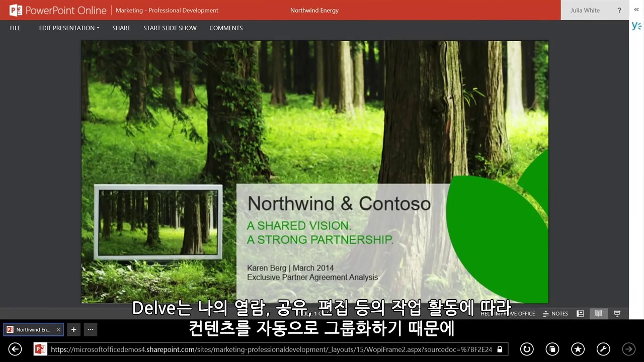644x362 pixels.
Task: Click the security lock icon in address bar
Action: [x=500, y=349]
